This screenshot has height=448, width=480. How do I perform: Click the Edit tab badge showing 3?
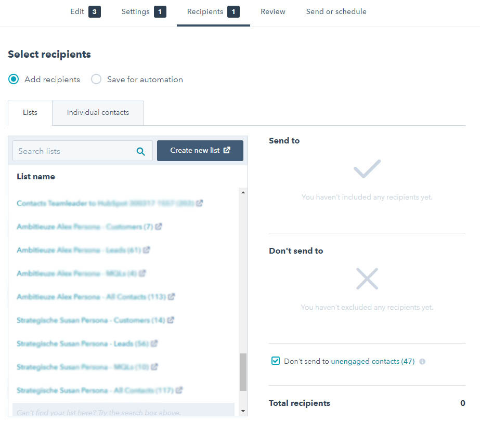[95, 12]
